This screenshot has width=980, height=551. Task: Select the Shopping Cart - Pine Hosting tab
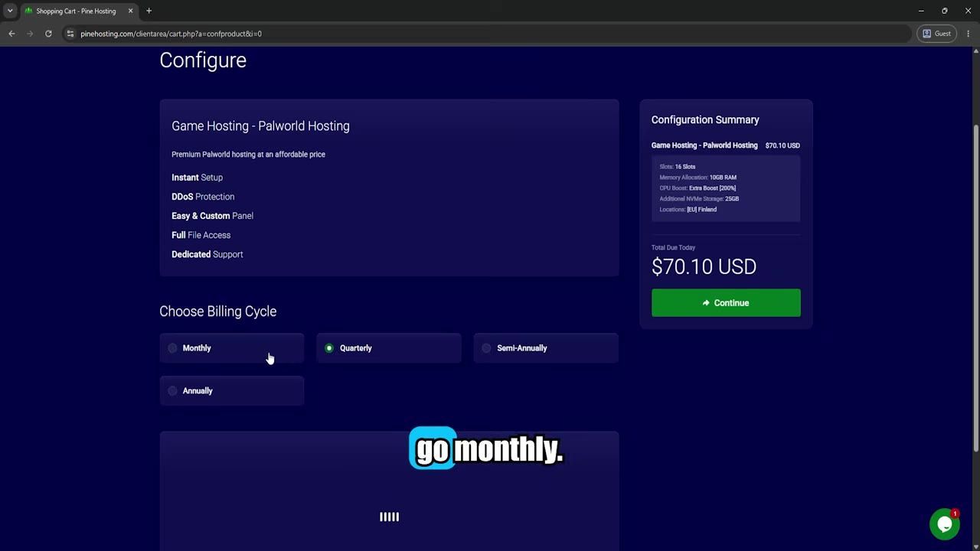pos(79,11)
